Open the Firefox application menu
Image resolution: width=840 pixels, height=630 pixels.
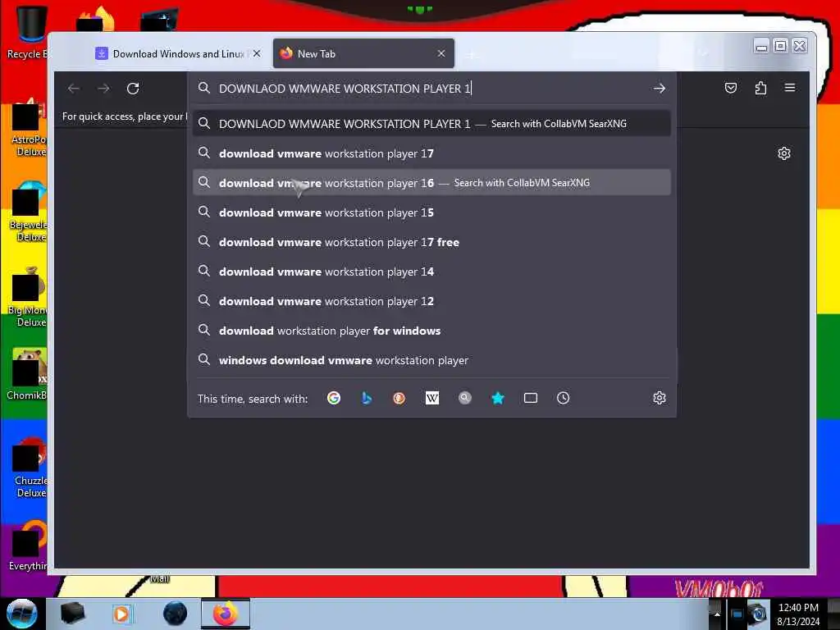pos(790,88)
